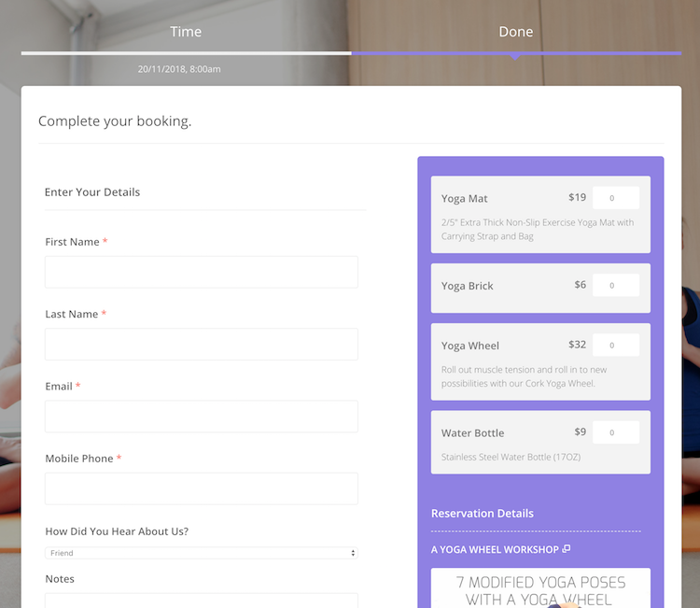The width and height of the screenshot is (700, 608).
Task: Select the Yoga Wheel quantity input
Action: point(616,345)
